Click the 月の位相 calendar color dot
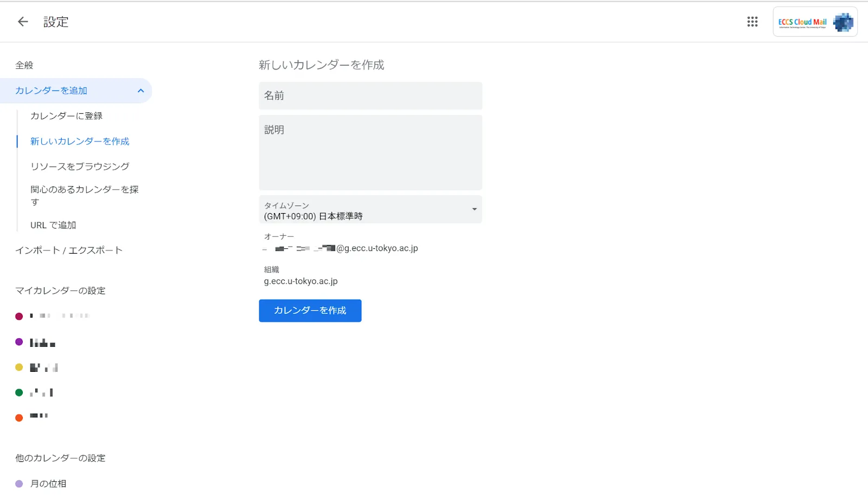 (x=19, y=483)
